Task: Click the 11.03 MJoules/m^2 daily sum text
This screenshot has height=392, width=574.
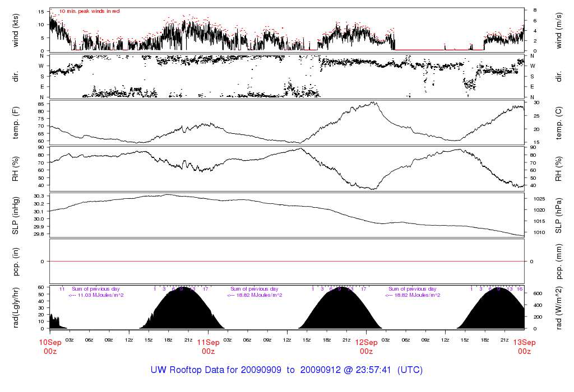Action: coord(96,295)
